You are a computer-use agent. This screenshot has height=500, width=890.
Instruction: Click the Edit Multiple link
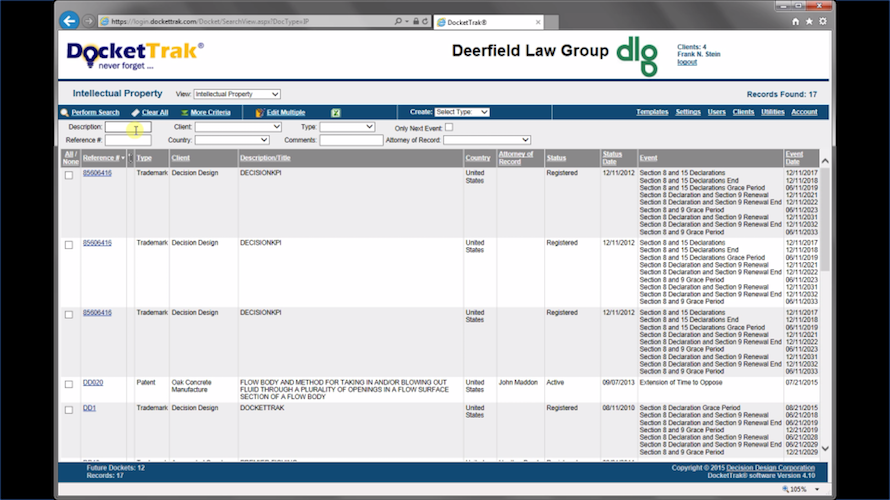coord(286,112)
